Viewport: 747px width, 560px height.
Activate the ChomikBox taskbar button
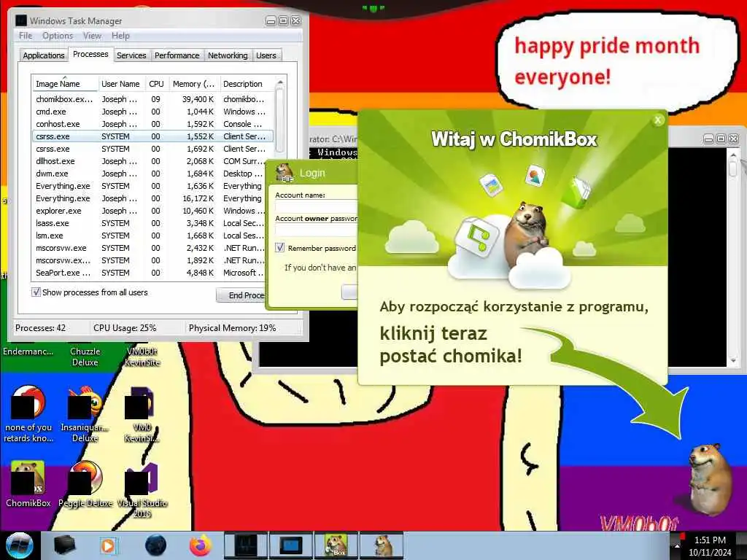(x=336, y=545)
